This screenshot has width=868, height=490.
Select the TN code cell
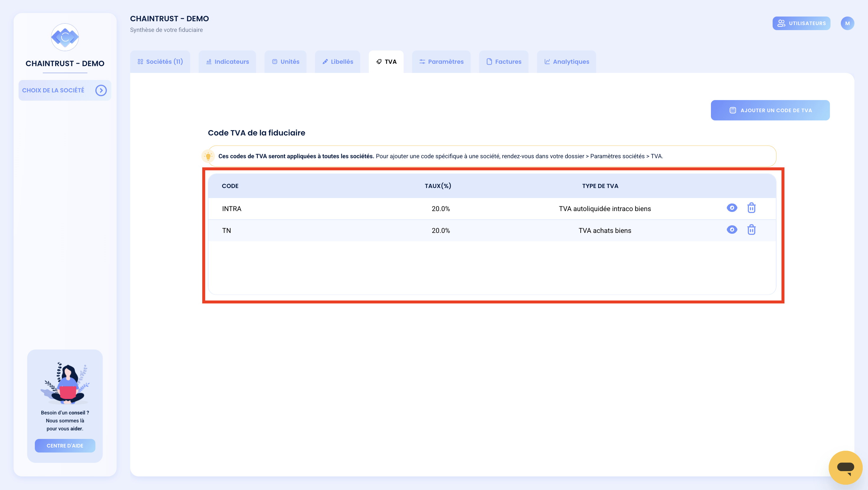tap(226, 231)
